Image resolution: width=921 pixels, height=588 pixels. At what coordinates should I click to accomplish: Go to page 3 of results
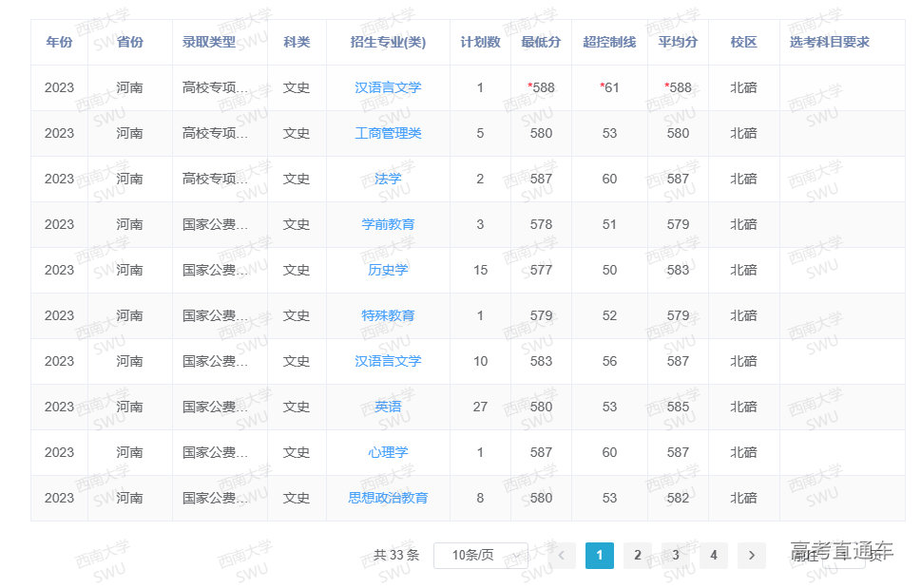point(675,556)
